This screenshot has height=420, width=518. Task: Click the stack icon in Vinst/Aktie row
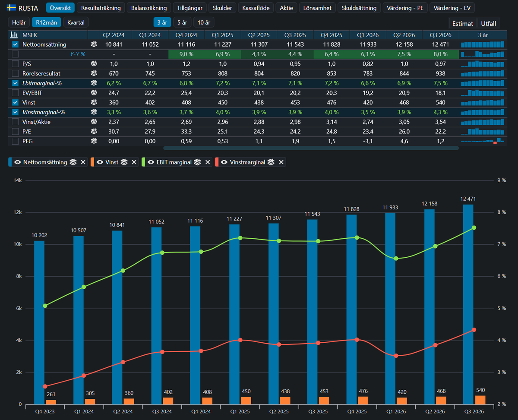(94, 122)
